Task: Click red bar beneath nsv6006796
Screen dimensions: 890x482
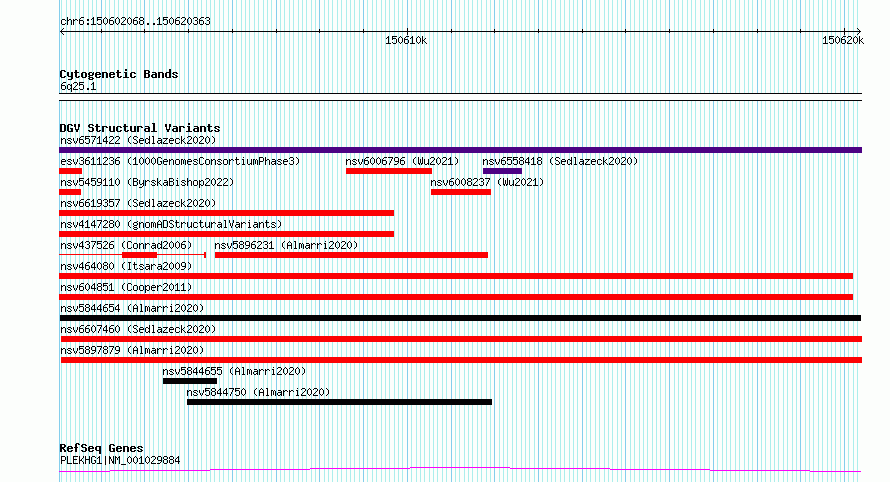Action: [x=389, y=171]
